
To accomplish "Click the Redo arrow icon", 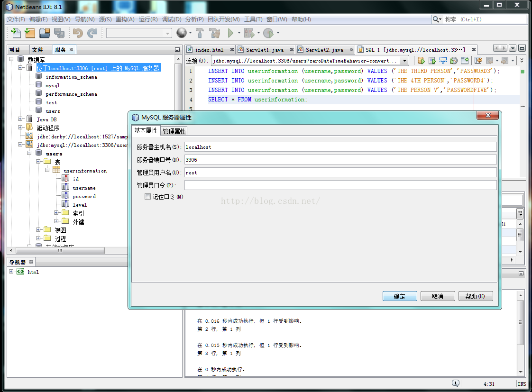I will [x=92, y=33].
